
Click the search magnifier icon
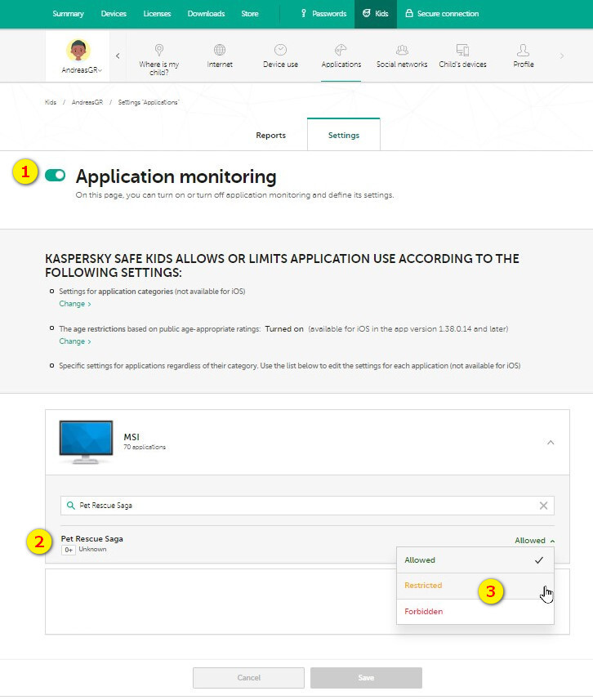[70, 506]
